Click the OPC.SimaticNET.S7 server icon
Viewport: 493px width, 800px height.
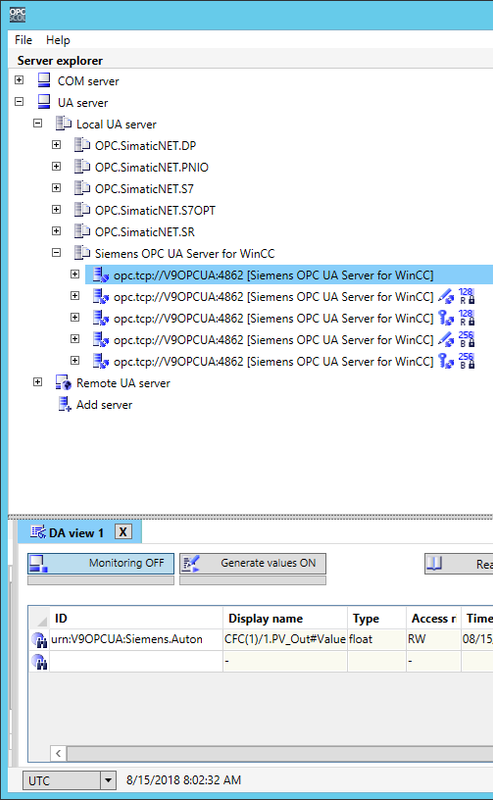(82, 188)
